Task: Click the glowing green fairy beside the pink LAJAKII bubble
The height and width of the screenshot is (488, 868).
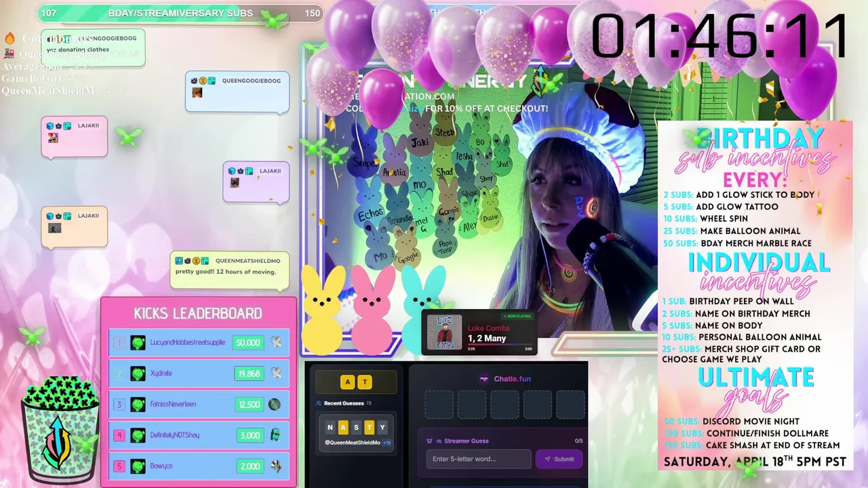Action: [x=128, y=137]
